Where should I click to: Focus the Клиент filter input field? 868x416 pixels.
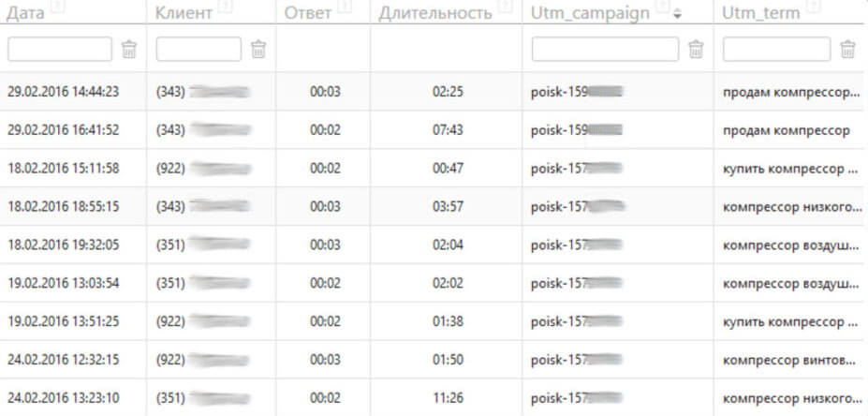click(x=199, y=50)
